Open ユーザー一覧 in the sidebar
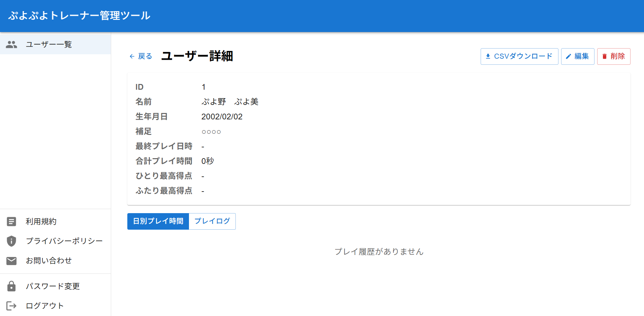The width and height of the screenshot is (644, 316). [55, 45]
